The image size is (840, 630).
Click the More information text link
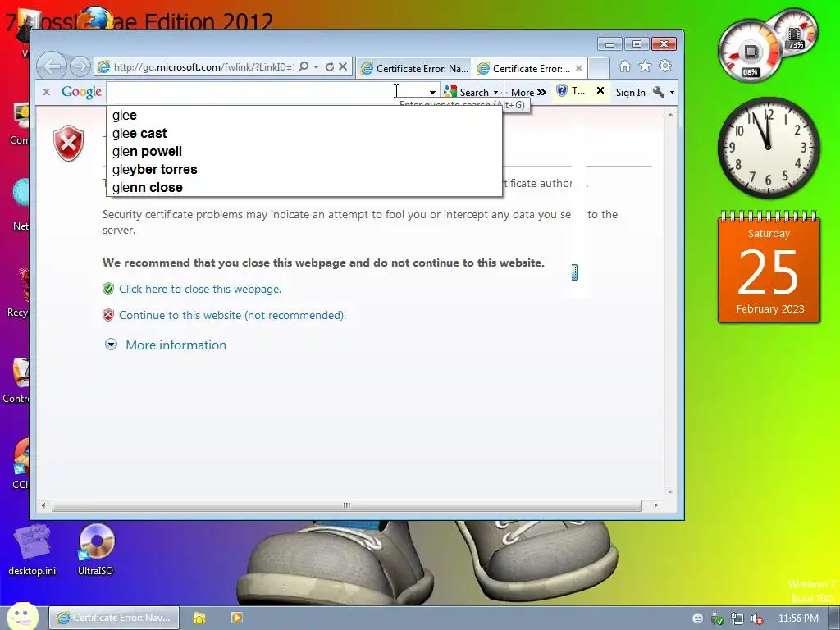click(176, 345)
